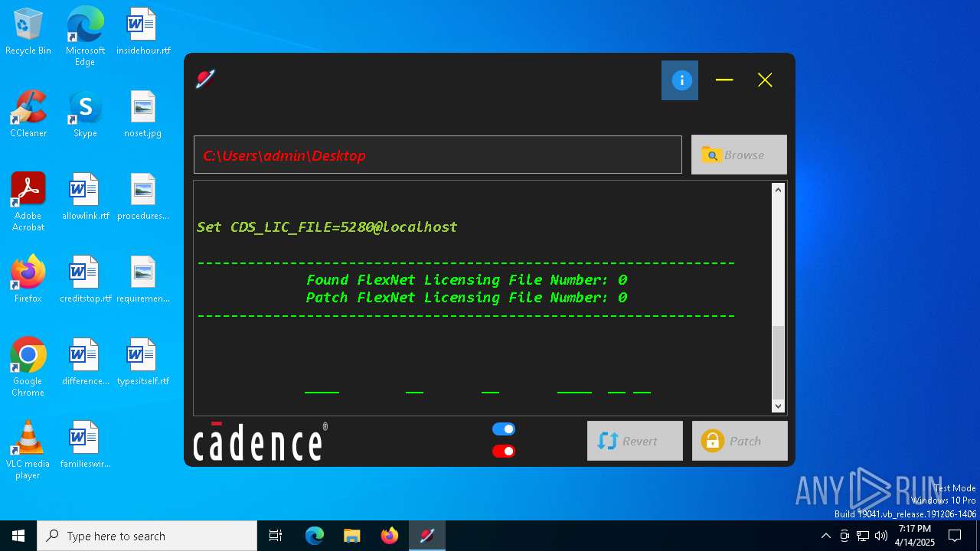Viewport: 980px width, 551px height.
Task: Open VLC media player desktop shortcut
Action: coord(28,450)
